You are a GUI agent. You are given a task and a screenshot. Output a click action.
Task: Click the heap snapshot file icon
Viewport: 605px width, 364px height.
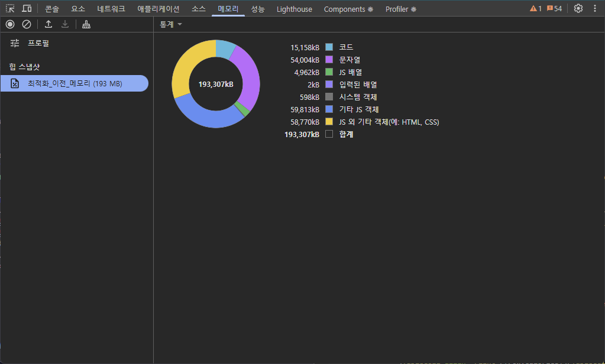point(15,83)
